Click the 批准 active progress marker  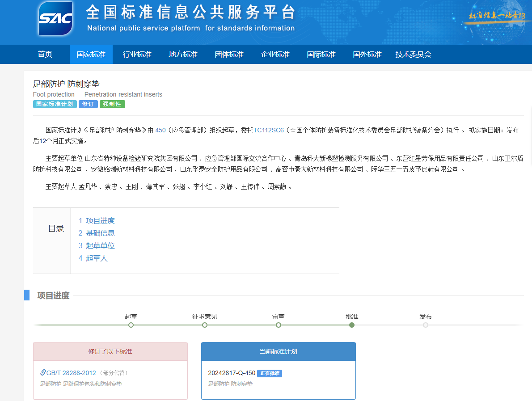352,325
